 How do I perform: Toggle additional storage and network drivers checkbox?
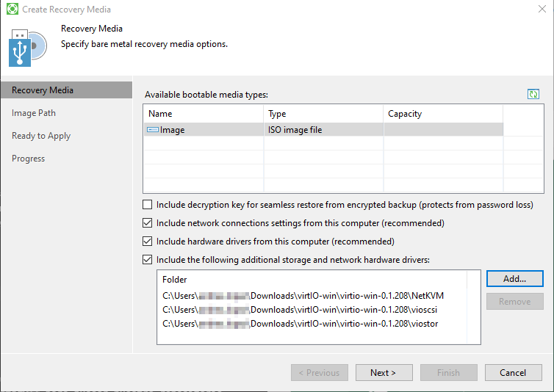[148, 260]
